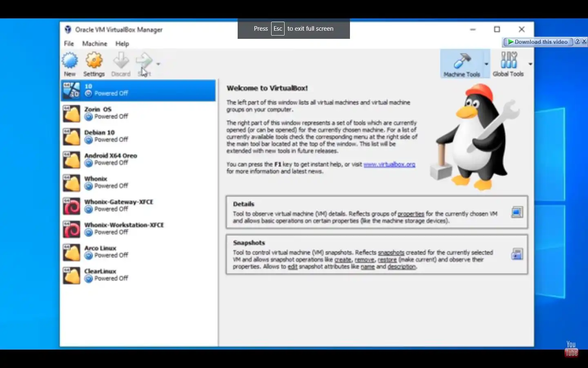This screenshot has height=368, width=588.
Task: Click the description link in Snapshots box
Action: coord(401,267)
